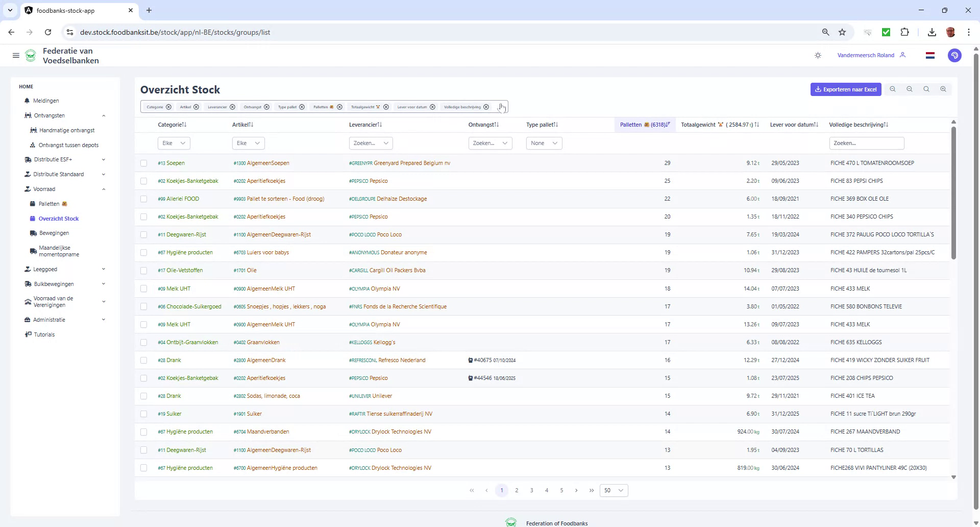
Task: Toggle dark mode with the sun icon
Action: tap(818, 55)
